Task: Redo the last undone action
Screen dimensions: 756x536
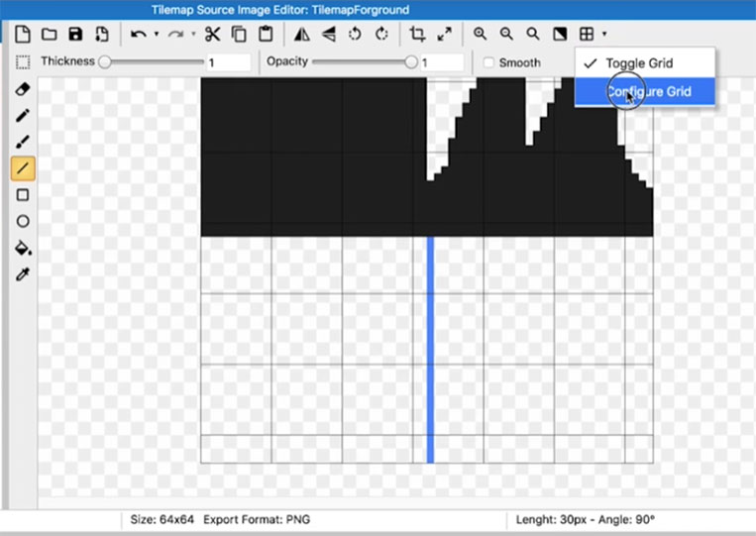Action: pyautogui.click(x=175, y=35)
